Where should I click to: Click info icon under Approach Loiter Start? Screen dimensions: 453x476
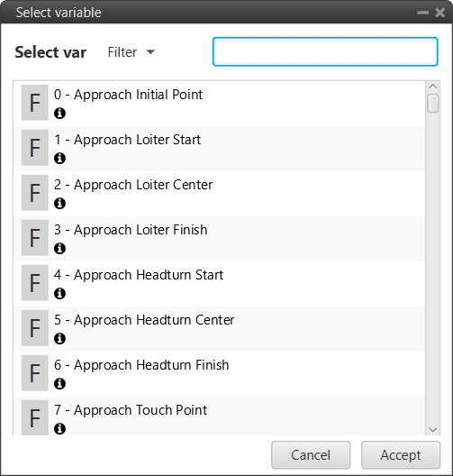[x=59, y=158]
